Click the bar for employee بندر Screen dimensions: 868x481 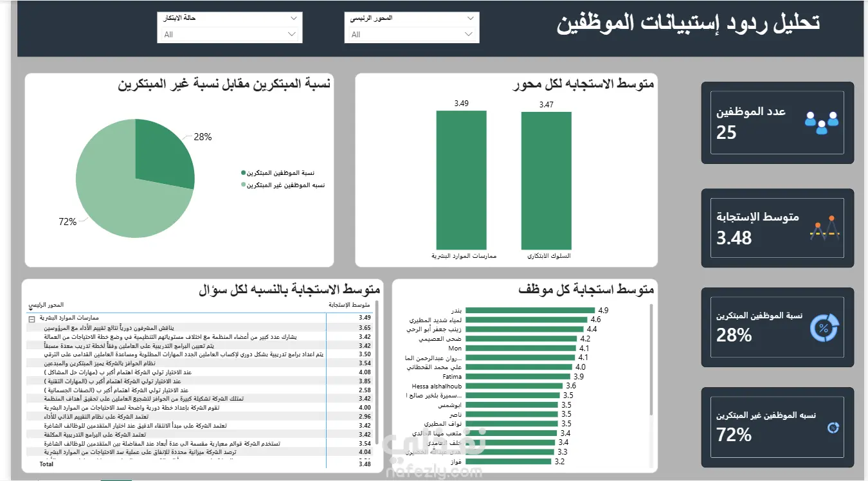tap(530, 310)
